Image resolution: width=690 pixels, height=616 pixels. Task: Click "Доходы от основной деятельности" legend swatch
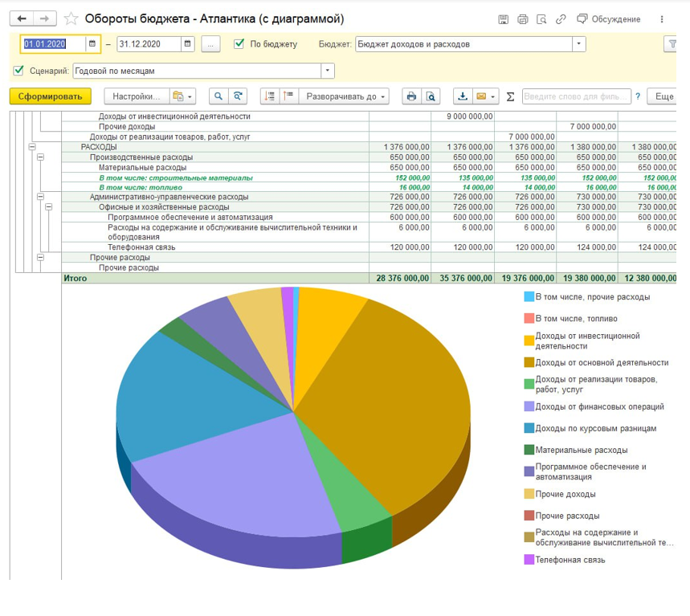(529, 362)
